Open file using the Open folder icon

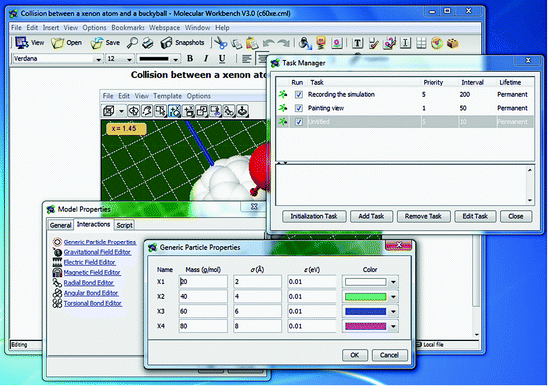[58, 43]
